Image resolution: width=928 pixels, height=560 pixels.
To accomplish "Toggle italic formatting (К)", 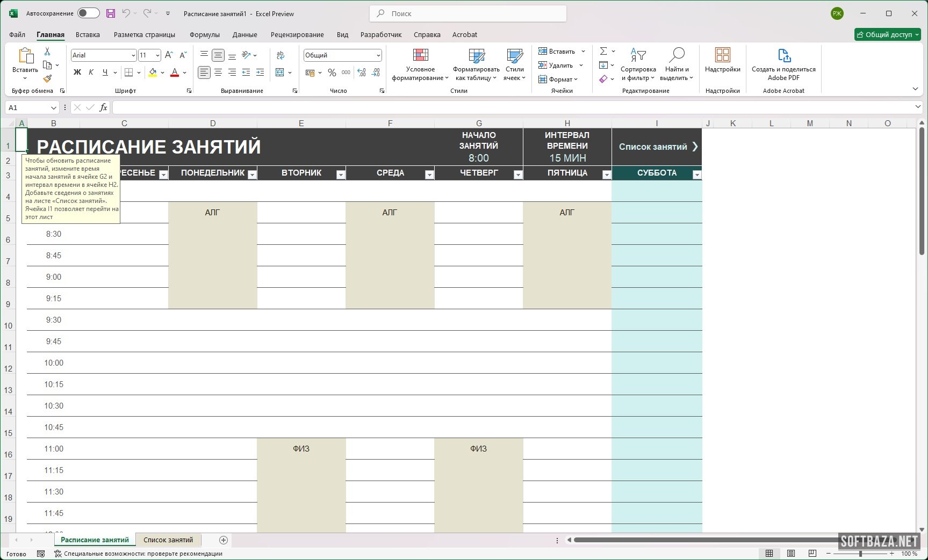I will coord(91,72).
